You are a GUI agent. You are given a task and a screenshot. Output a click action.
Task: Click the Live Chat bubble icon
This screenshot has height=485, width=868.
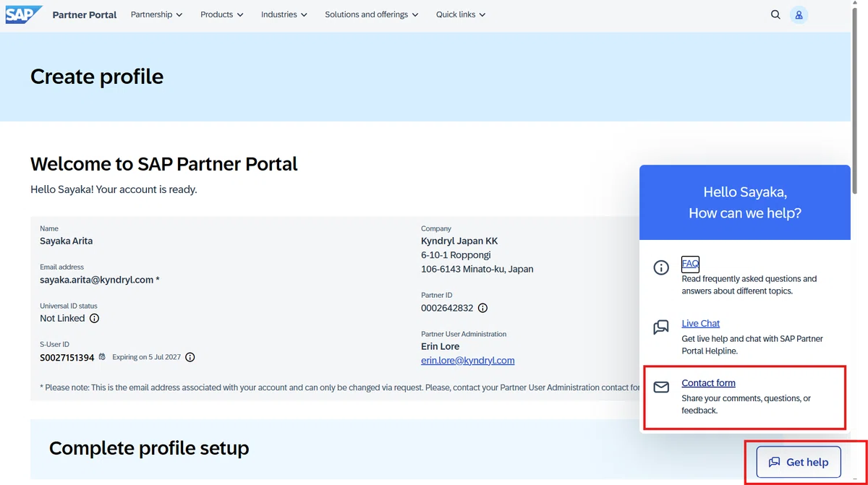[x=661, y=327]
